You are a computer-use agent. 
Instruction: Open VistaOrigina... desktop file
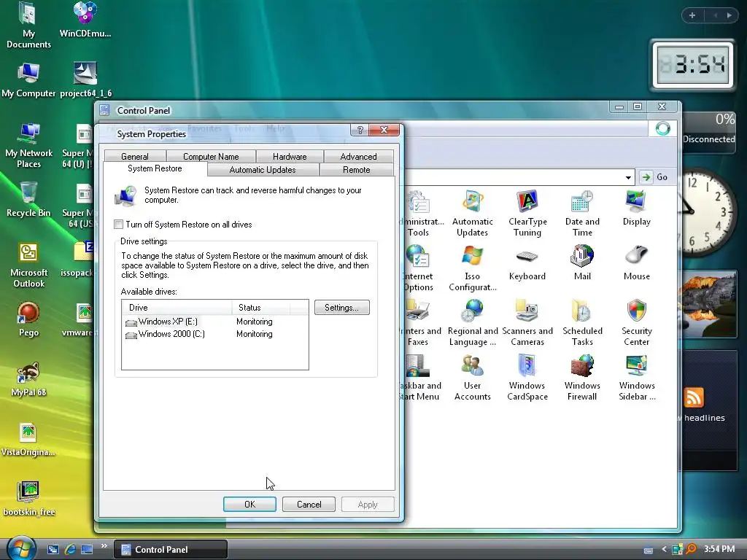(x=28, y=439)
